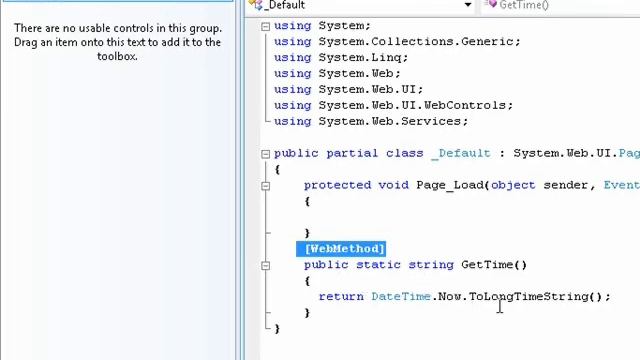This screenshot has width=640, height=360.
Task: Open the _Default class dropdown
Action: 468,5
